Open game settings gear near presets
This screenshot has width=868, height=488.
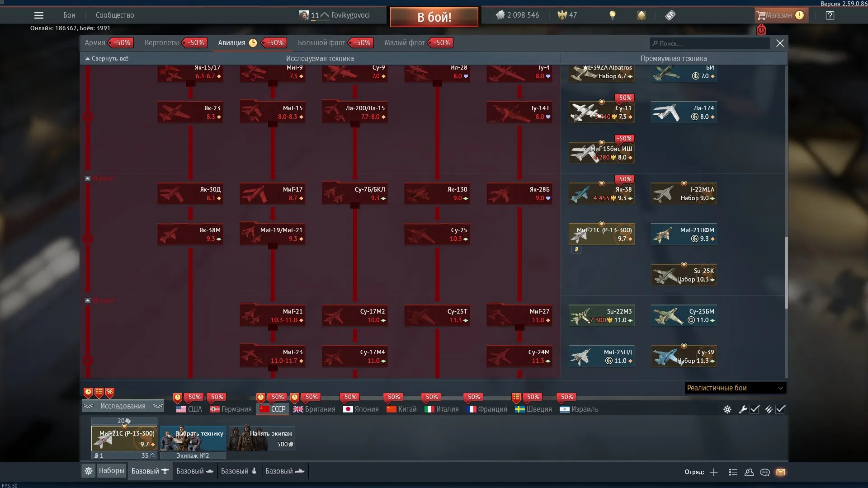coord(89,471)
